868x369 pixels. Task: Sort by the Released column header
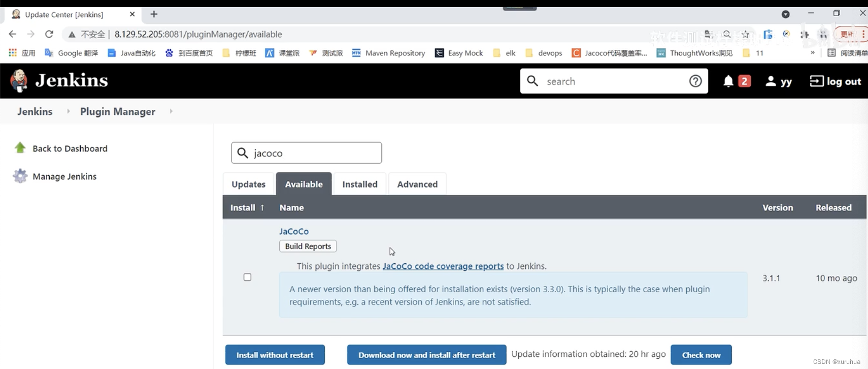pyautogui.click(x=833, y=207)
